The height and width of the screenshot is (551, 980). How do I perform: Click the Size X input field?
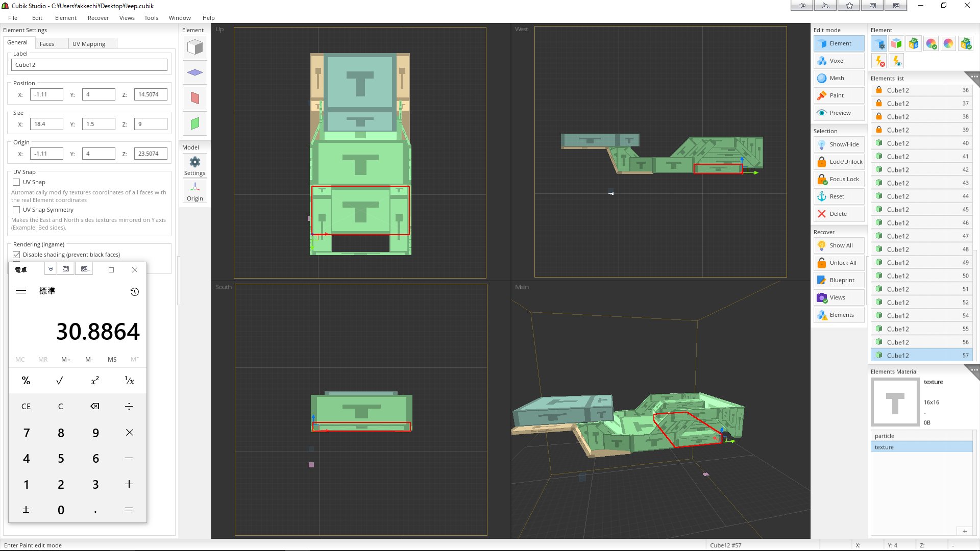click(x=46, y=124)
